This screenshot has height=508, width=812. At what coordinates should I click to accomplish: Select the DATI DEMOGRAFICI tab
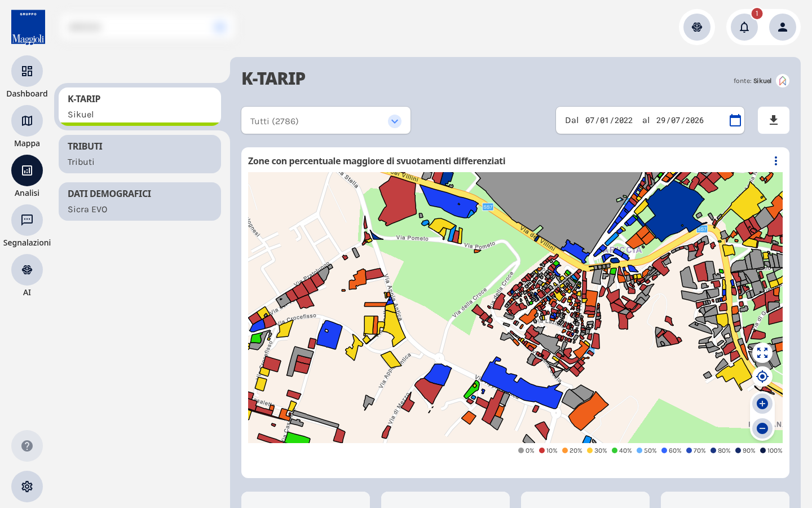140,202
